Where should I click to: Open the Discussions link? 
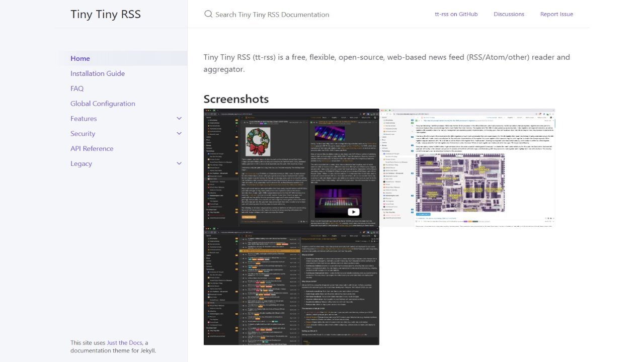click(x=509, y=14)
